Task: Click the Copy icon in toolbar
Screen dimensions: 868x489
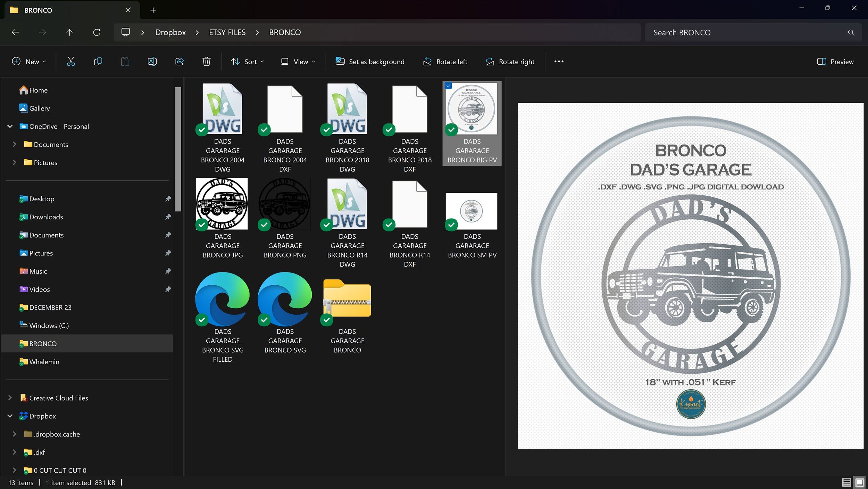Action: (x=98, y=62)
